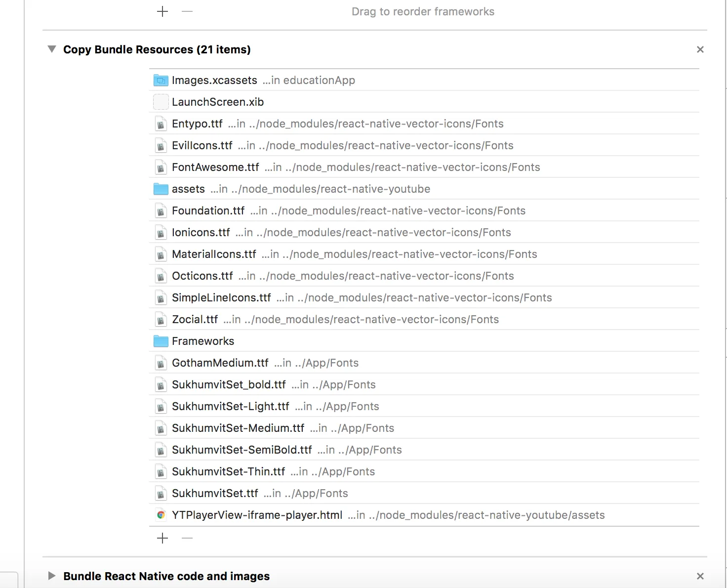Click the add resource plus button below the list

pyautogui.click(x=162, y=538)
